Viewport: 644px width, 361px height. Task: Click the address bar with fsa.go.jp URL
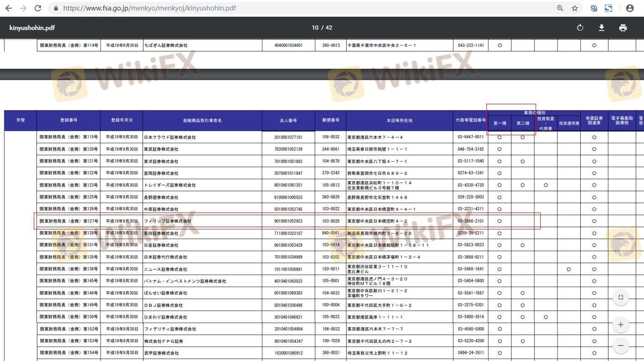pos(273,8)
